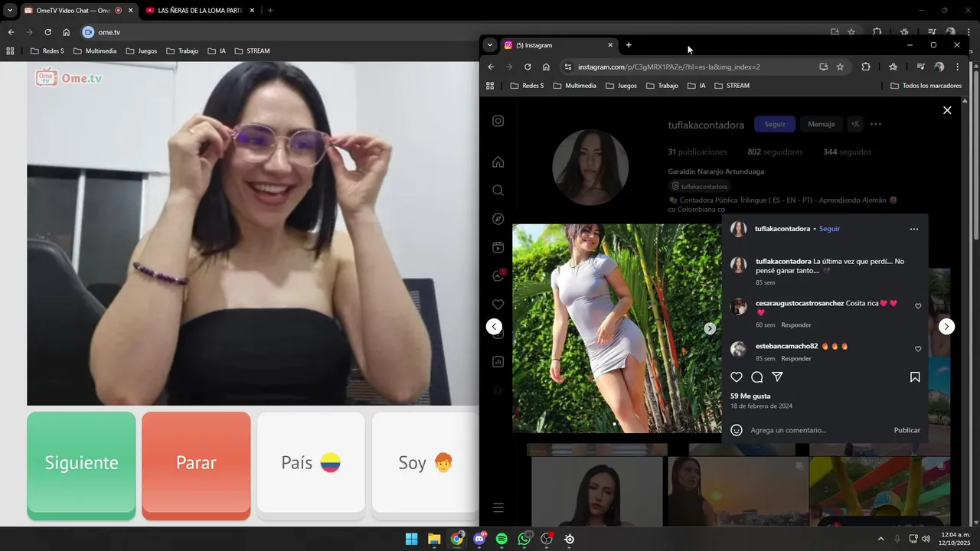Image resolution: width=980 pixels, height=551 pixels.
Task: Open Notifications heart in Instagram sidebar
Action: pos(498,305)
